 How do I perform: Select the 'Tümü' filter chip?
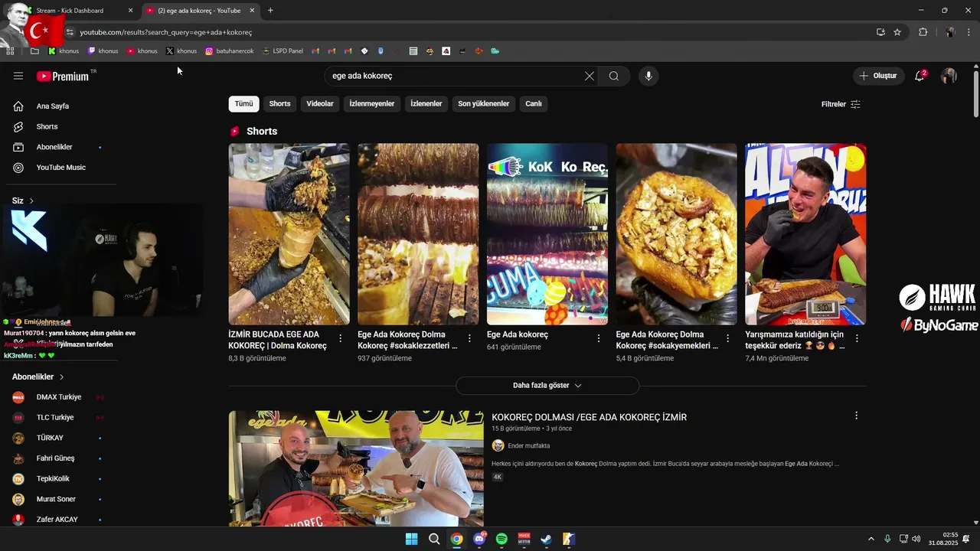[243, 103]
